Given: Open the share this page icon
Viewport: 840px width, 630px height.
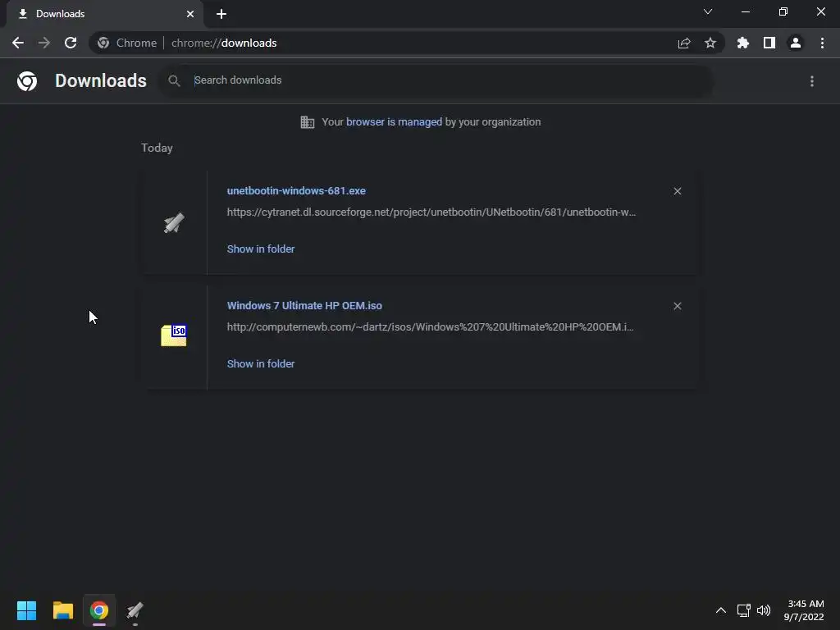Looking at the screenshot, I should coord(684,43).
